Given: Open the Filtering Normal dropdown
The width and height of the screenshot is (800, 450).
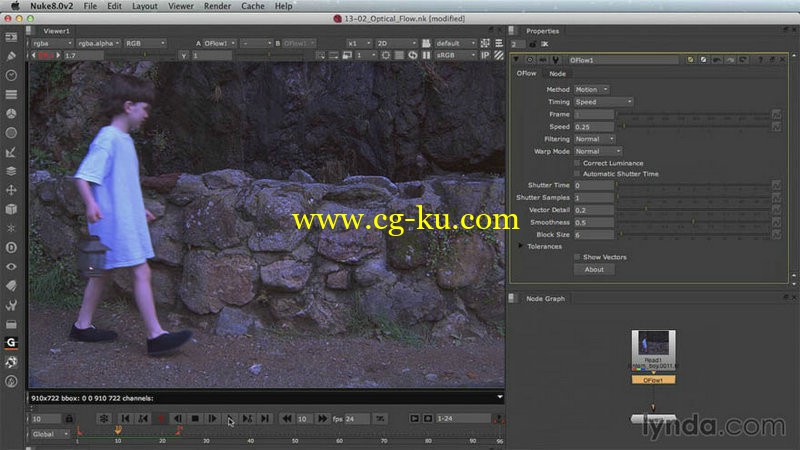Looking at the screenshot, I should (x=594, y=139).
